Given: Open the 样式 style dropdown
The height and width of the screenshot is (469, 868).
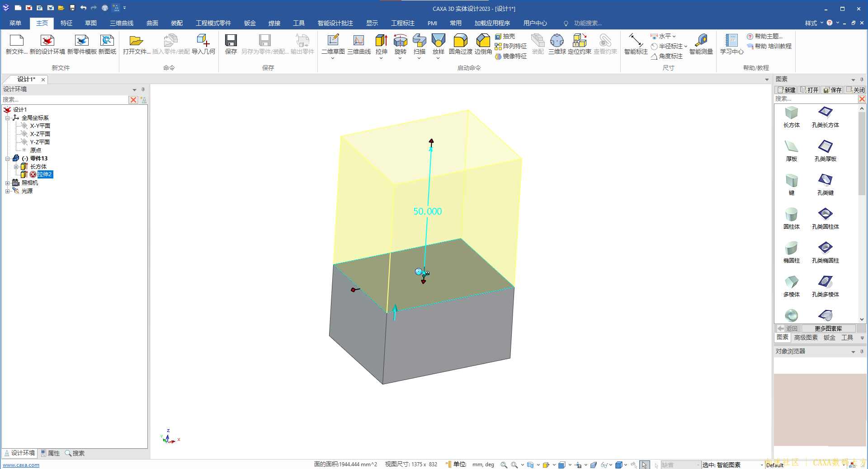Looking at the screenshot, I should coord(814,23).
